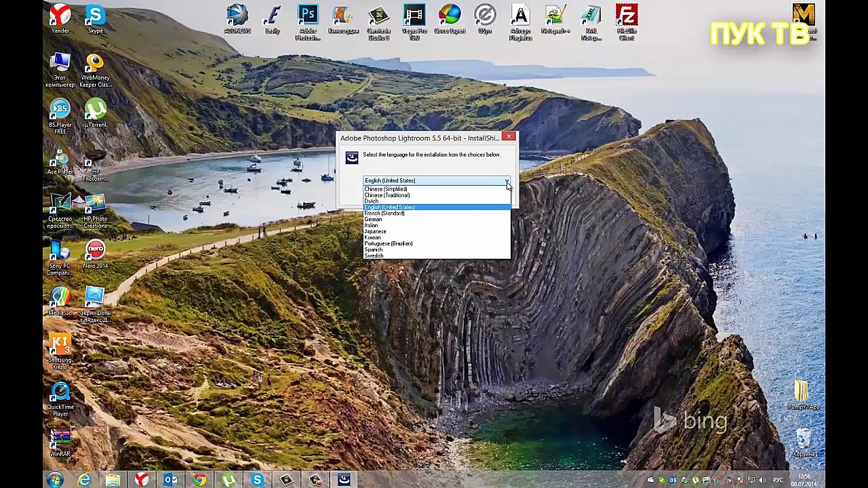Select Chinese (Simplified) from the language list
868x488 pixels.
click(x=437, y=189)
